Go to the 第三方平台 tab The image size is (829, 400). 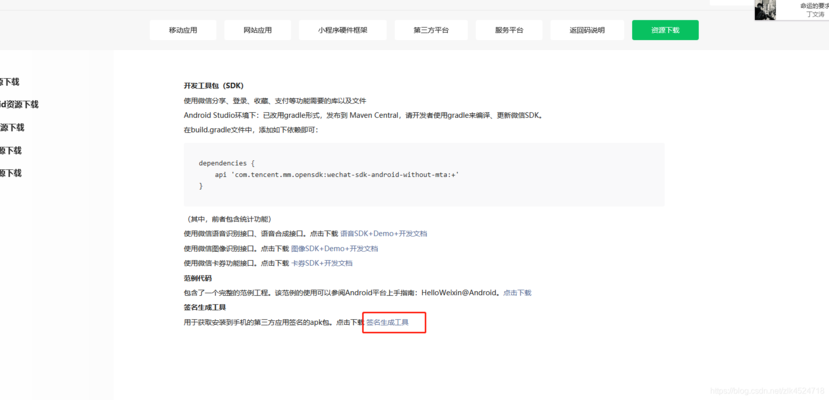click(431, 30)
